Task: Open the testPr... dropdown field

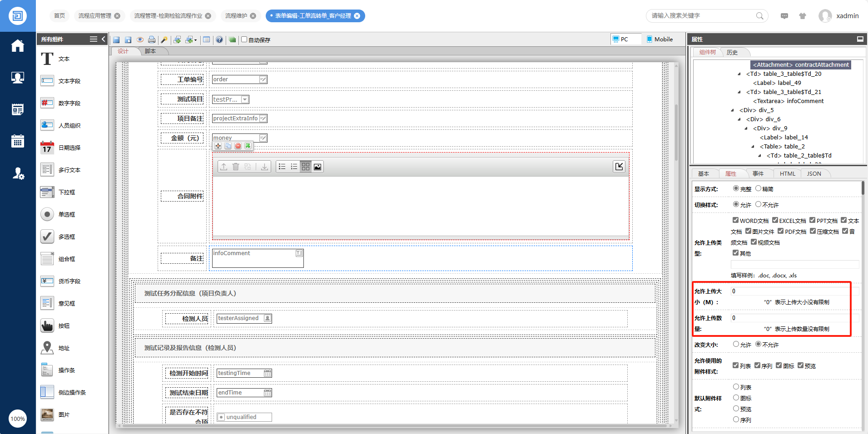Action: pyautogui.click(x=231, y=99)
